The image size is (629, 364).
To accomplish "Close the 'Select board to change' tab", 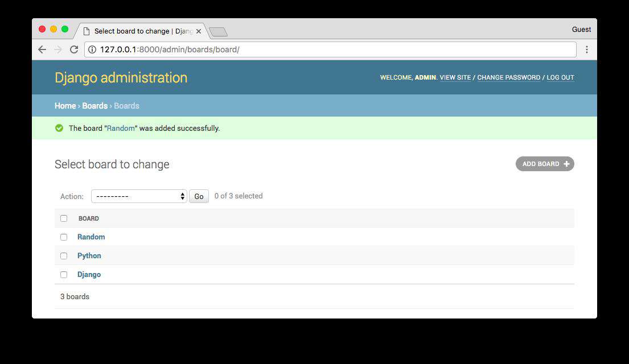I will 199,31.
